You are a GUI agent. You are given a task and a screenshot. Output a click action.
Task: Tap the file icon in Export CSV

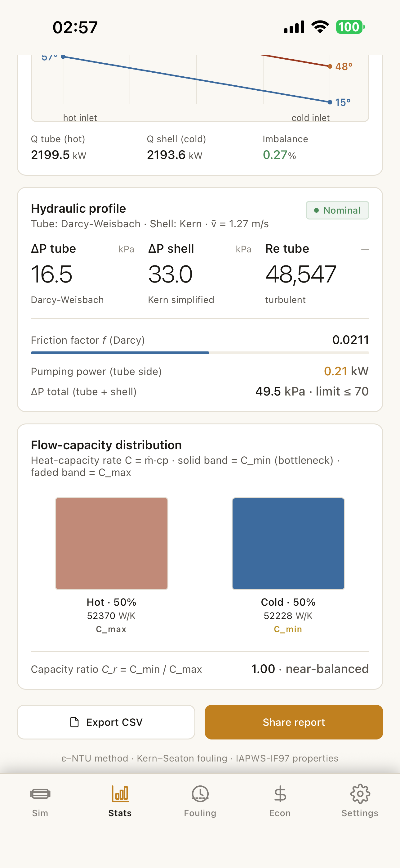tap(74, 722)
